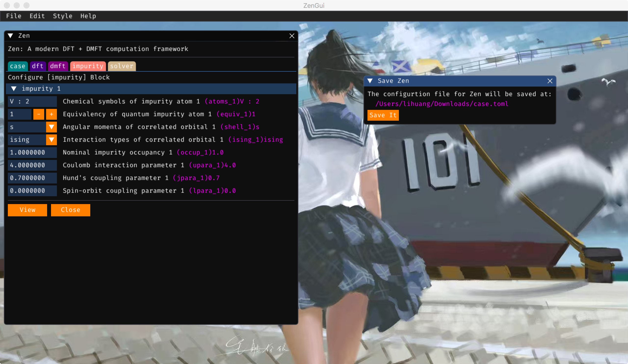Close the Save Zen dialog

point(550,81)
